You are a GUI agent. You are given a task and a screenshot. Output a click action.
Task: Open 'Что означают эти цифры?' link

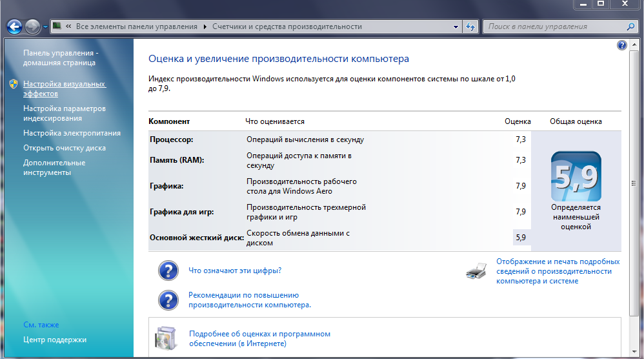point(235,271)
